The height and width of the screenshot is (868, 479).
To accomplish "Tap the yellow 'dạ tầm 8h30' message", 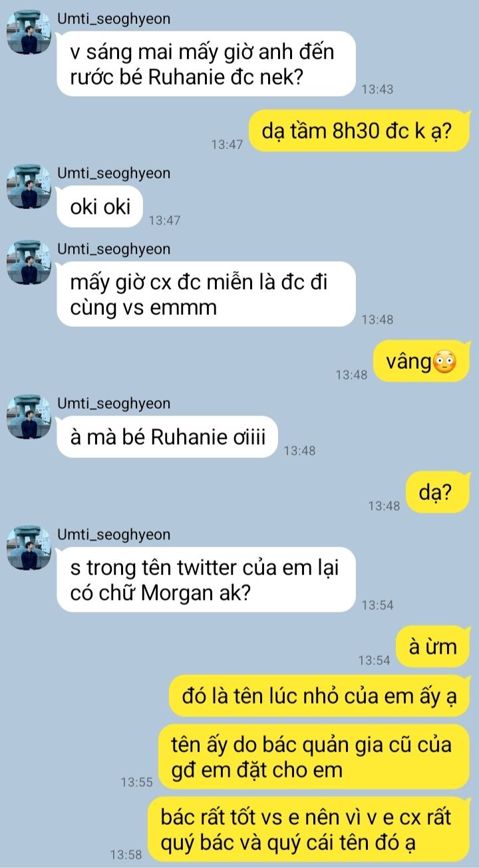I will [360, 131].
